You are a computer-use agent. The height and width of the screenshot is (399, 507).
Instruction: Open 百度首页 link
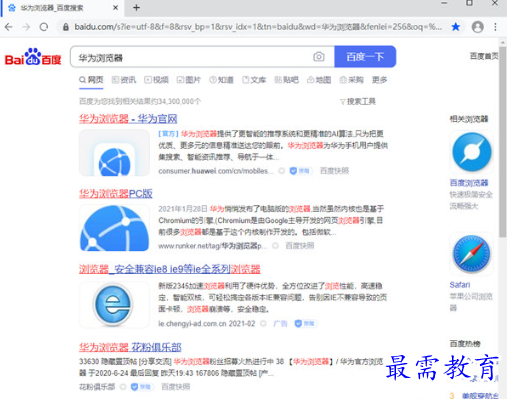pos(484,56)
